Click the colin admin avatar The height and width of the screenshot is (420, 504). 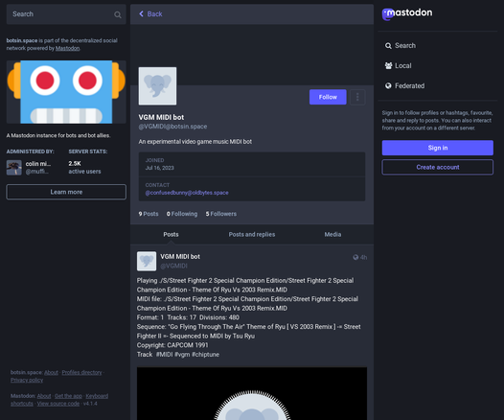pyautogui.click(x=14, y=168)
